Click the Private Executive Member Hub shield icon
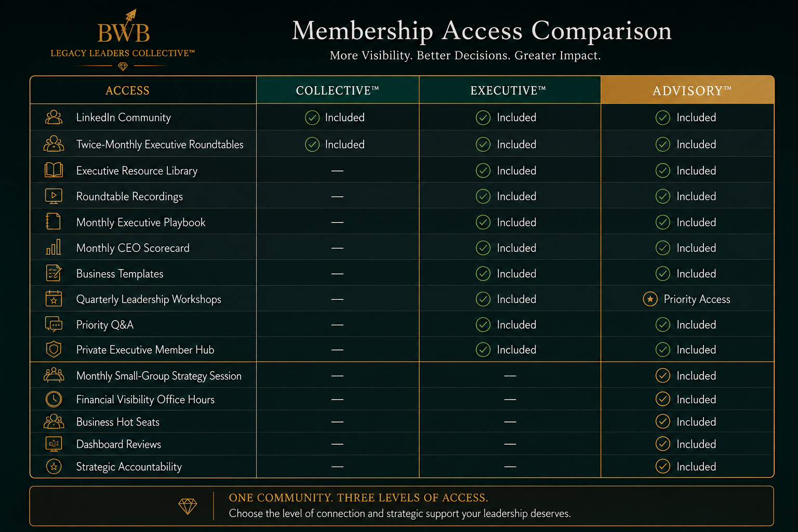This screenshot has height=532, width=798. click(54, 349)
